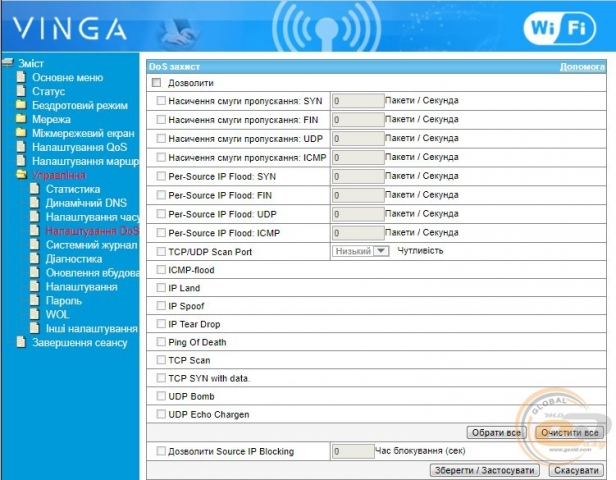Image resolution: width=616 pixels, height=480 pixels.
Task: Click the Очистити все button
Action: pos(570,432)
